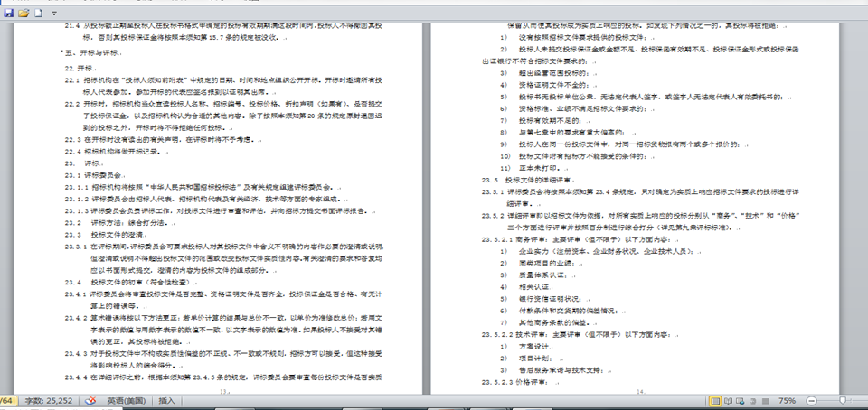Click the heading line 22. 开标

point(79,69)
